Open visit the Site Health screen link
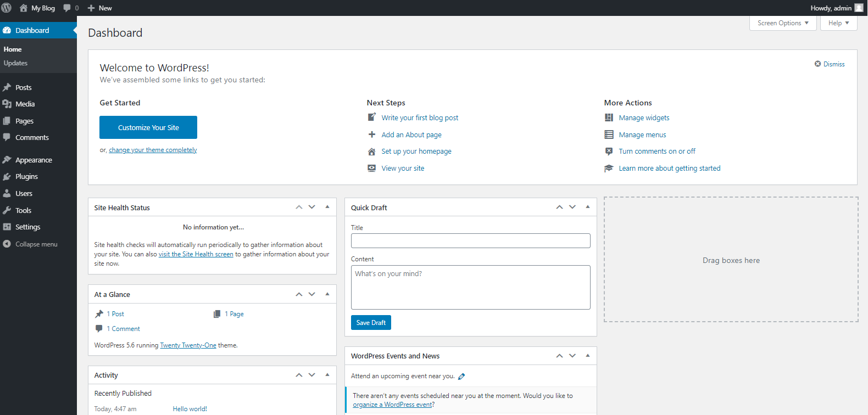This screenshot has height=415, width=868. [196, 254]
